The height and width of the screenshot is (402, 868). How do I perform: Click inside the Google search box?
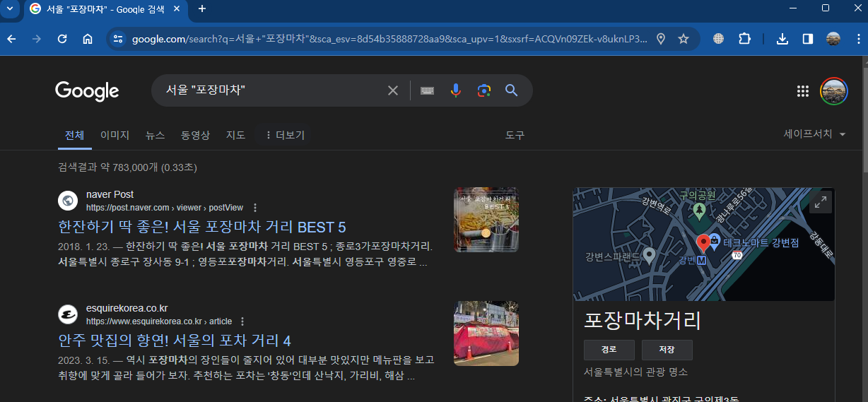click(x=272, y=90)
